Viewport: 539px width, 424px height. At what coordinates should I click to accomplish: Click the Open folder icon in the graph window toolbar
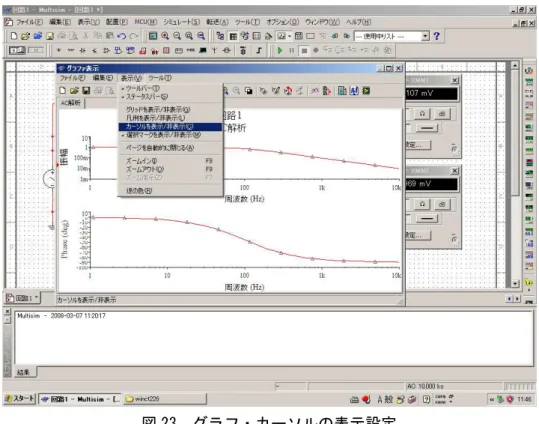74,90
